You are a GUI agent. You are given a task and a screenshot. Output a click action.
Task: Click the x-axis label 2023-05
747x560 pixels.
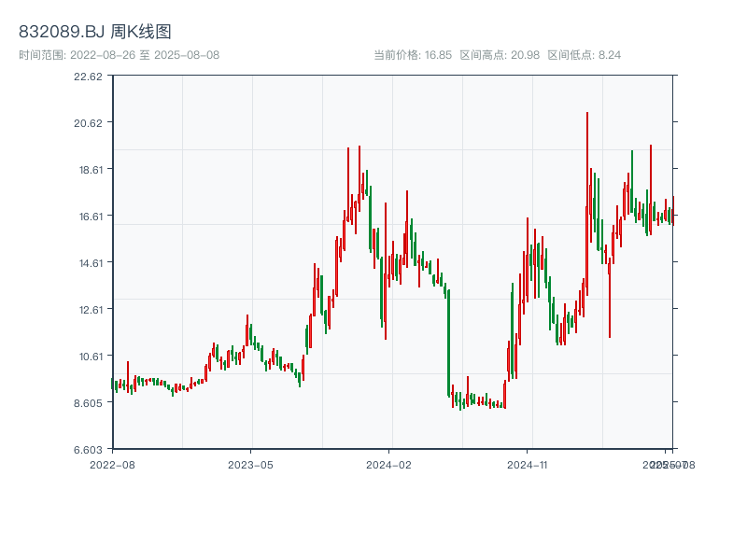click(250, 465)
